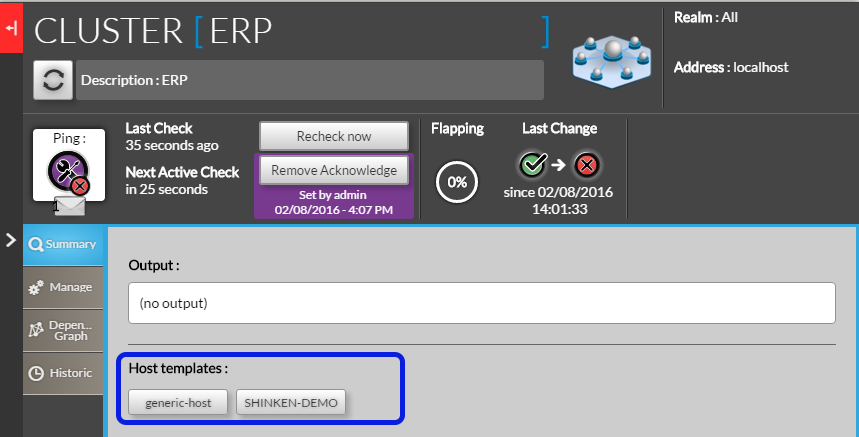Click Remove Acknowledge button
Viewport: 859px width, 437px height.
334,170
